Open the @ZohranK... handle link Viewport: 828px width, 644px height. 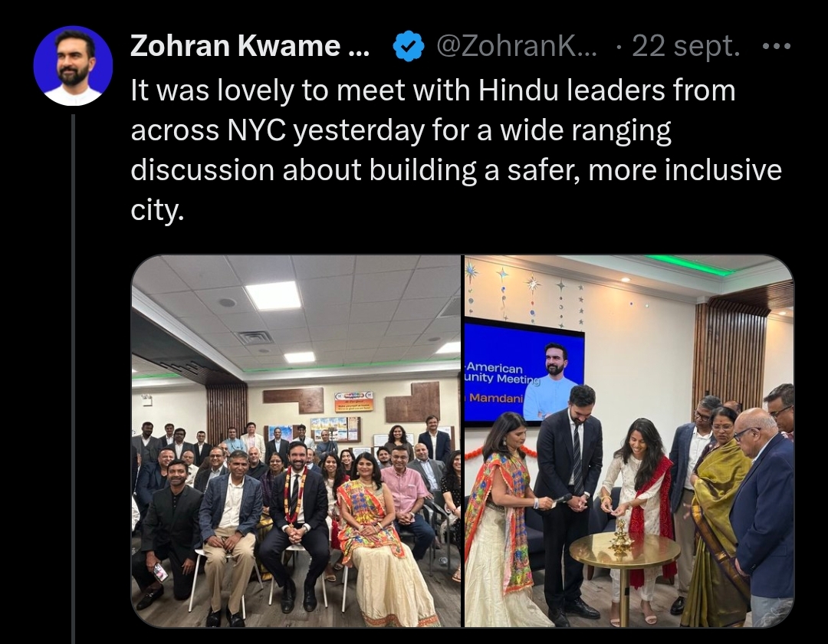click(x=517, y=47)
